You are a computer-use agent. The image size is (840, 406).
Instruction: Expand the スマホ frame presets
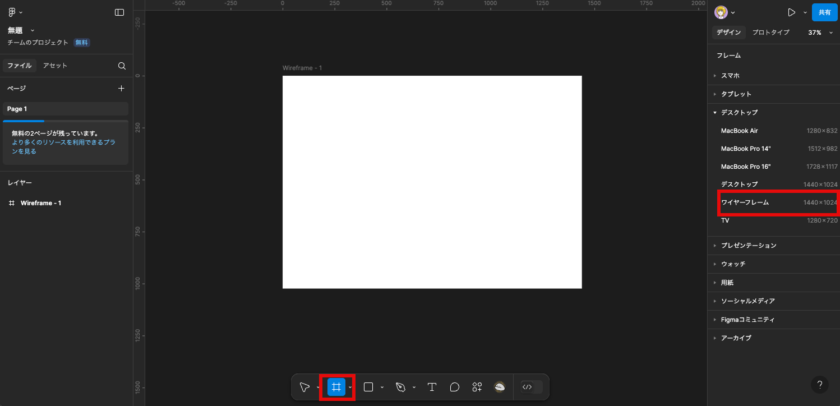[731, 76]
